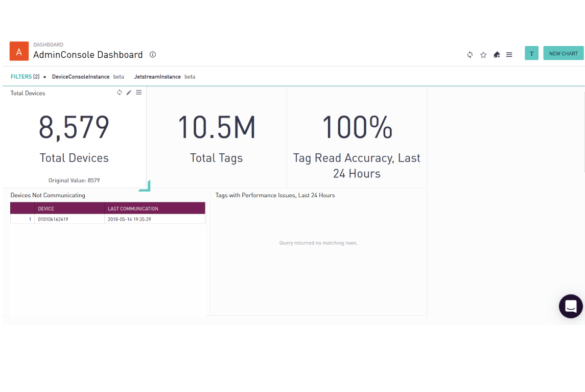Open the Total Devices chart options menu
585x392 pixels.
click(x=138, y=92)
